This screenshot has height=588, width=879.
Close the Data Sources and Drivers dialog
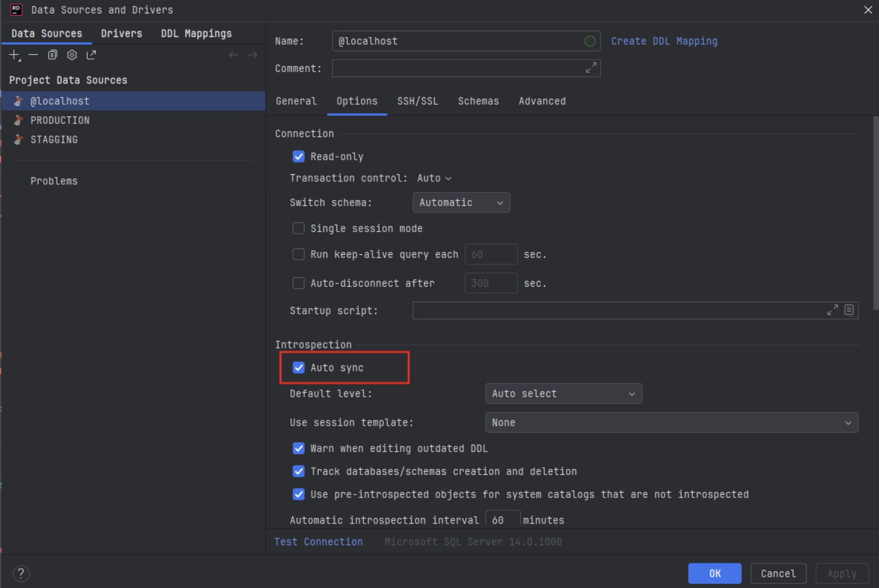pyautogui.click(x=868, y=9)
